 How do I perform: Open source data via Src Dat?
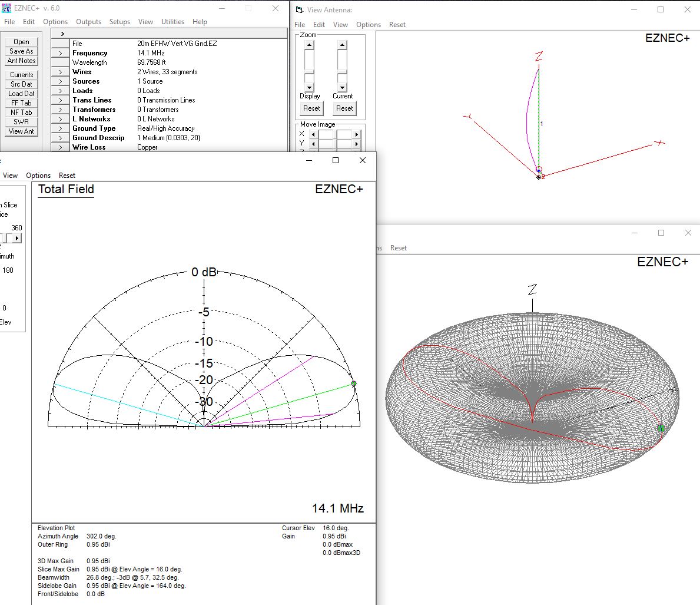(x=21, y=84)
